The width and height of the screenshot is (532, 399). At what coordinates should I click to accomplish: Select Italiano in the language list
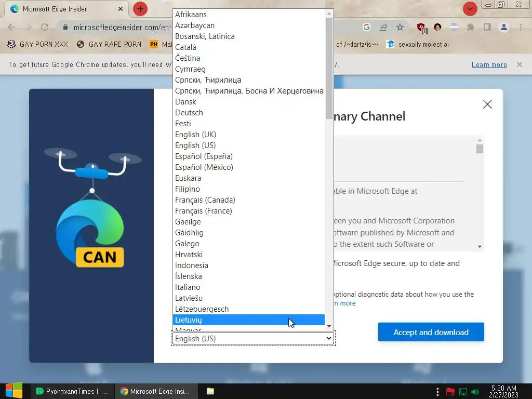(249, 287)
